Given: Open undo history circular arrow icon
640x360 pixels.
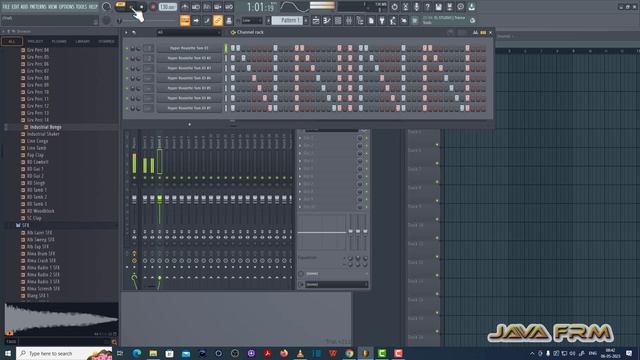Looking at the screenshot, I should (x=394, y=7).
